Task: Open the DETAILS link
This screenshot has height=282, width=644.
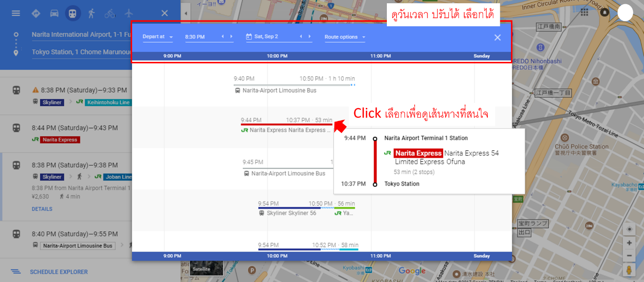Action: pyautogui.click(x=42, y=209)
